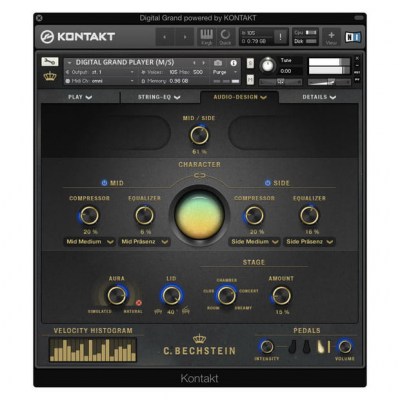
Task: Open the Midi Ch omni dropdown
Action: [100, 81]
